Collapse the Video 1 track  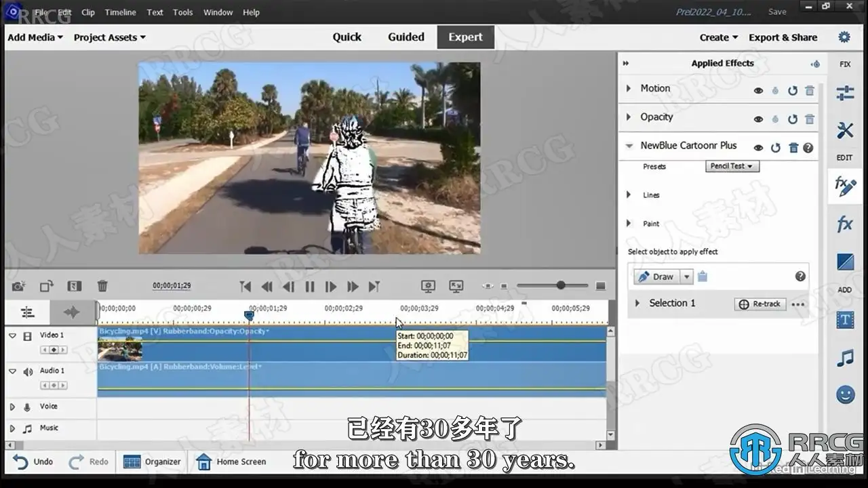[x=12, y=335]
